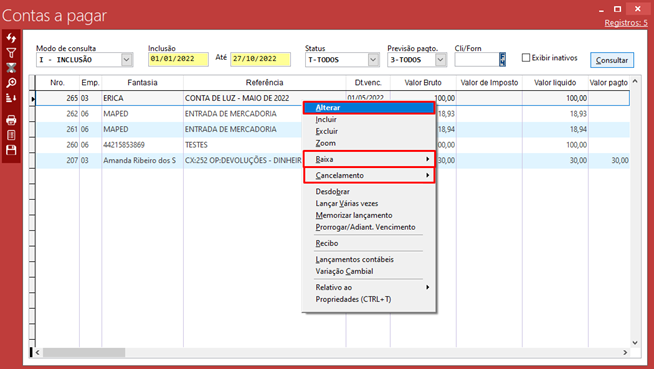Click the floppy disk save icon
Viewport: 654px width, 369px height.
pos(11,150)
